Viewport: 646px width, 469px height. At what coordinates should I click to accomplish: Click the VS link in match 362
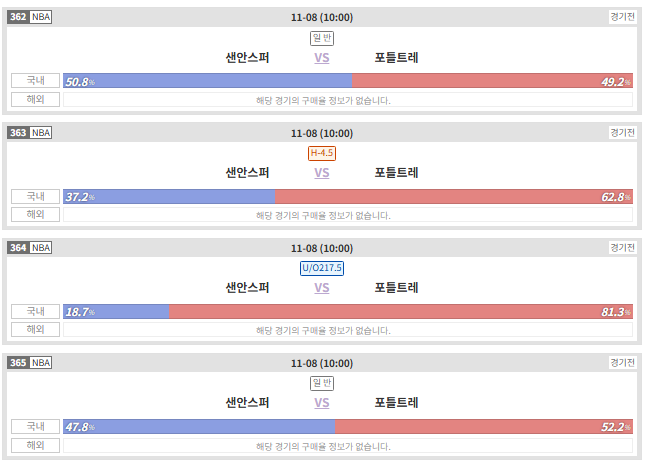[322, 58]
